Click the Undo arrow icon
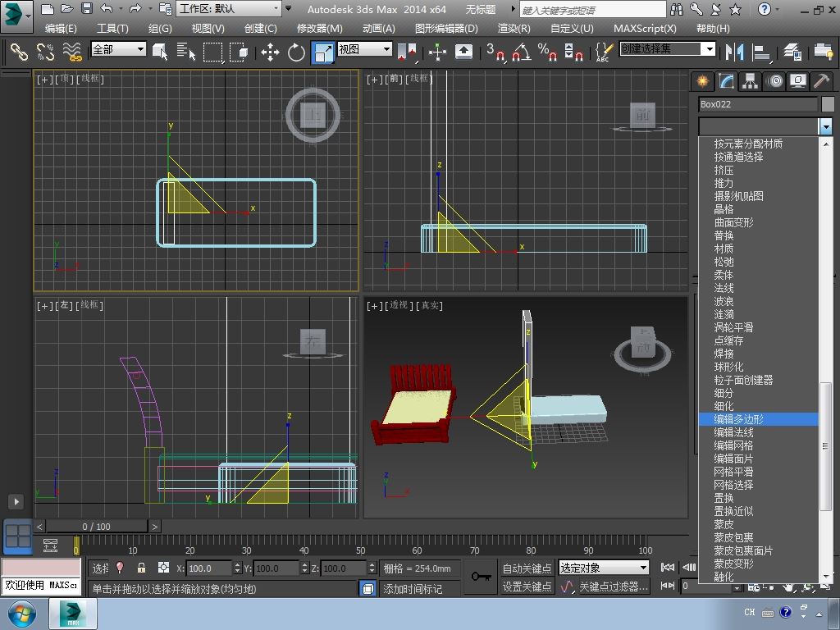 (x=107, y=9)
